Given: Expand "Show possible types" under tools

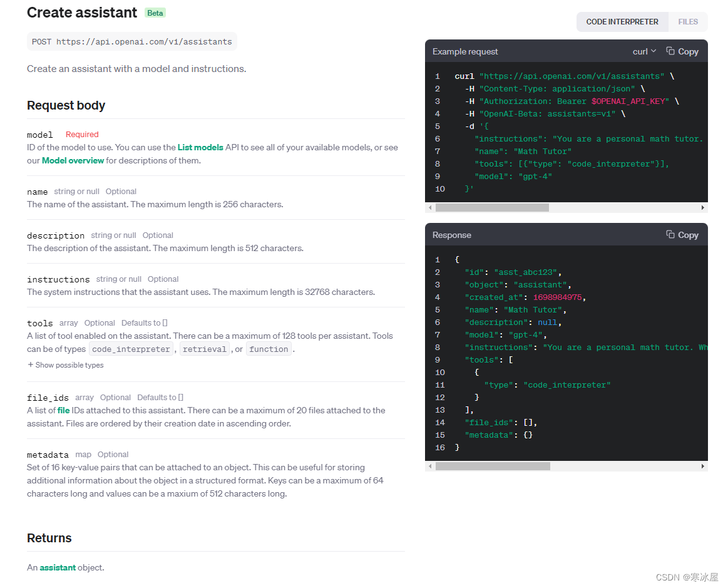Looking at the screenshot, I should 65,364.
